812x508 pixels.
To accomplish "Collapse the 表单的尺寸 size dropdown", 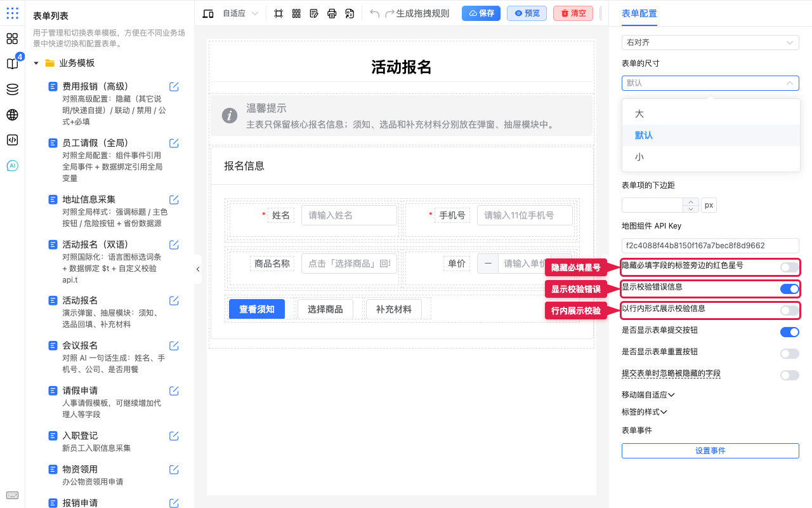I will tap(710, 83).
